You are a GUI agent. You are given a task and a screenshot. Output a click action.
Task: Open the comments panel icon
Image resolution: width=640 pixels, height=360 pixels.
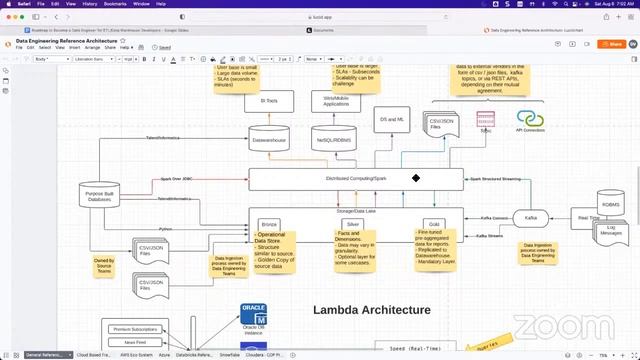(x=558, y=44)
